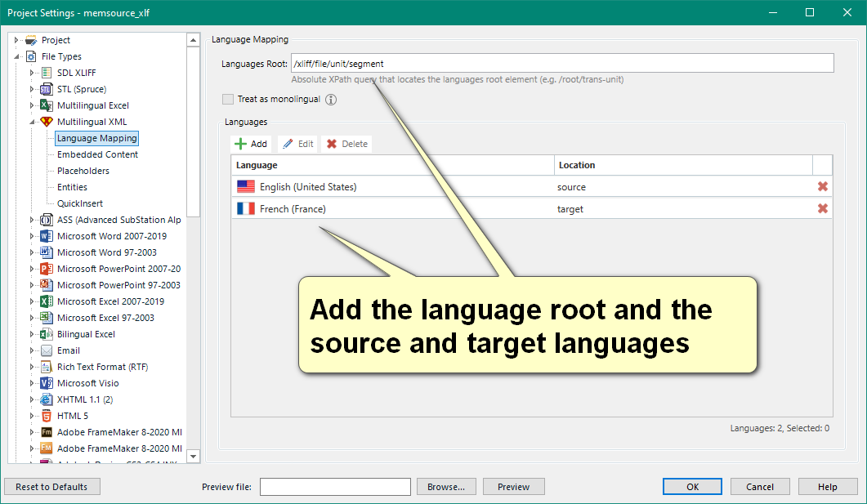867x504 pixels.
Task: Click the Rich Text Format icon
Action: (47, 367)
